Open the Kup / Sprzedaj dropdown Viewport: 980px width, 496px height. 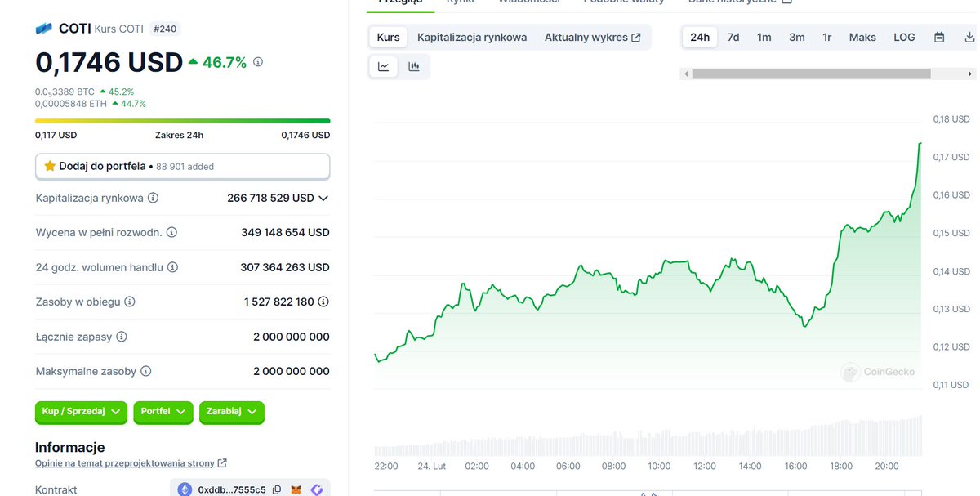[x=81, y=413]
